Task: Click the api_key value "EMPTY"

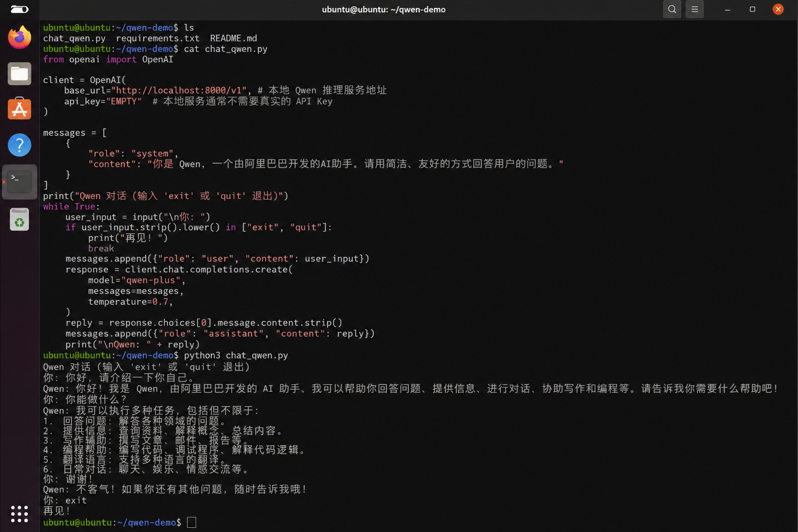Action: pyautogui.click(x=124, y=101)
